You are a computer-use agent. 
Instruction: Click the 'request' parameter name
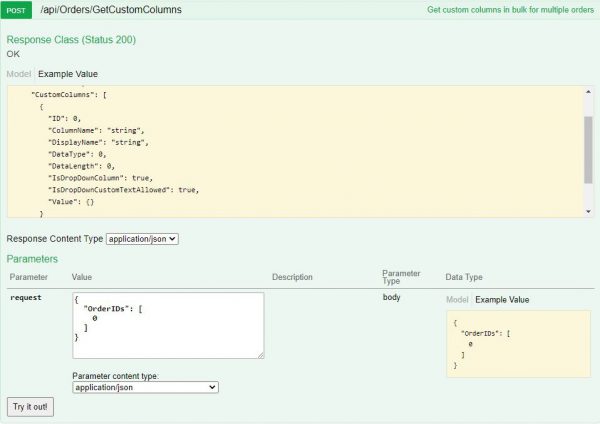point(26,298)
